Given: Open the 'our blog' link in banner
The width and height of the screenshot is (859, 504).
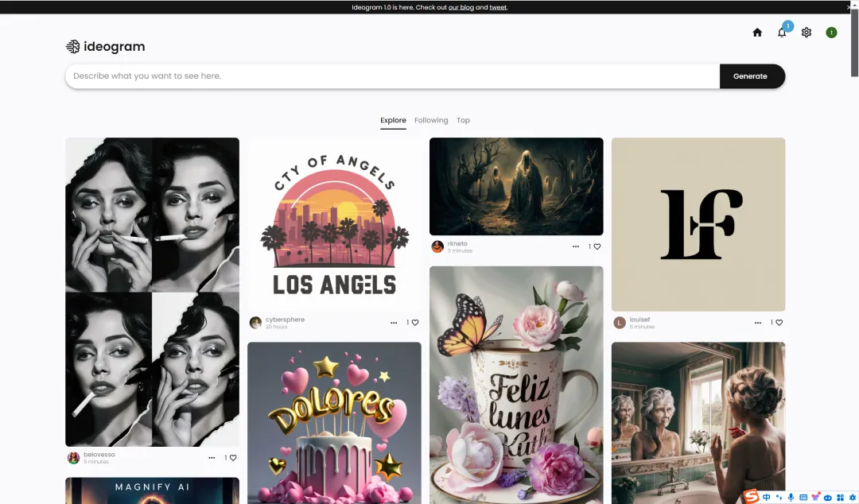Looking at the screenshot, I should (x=460, y=7).
